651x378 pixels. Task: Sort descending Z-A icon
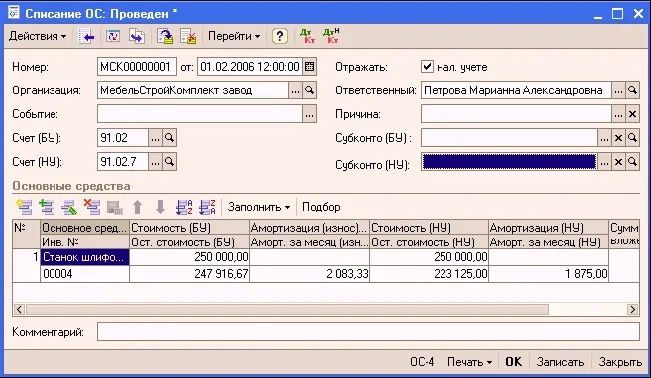coord(207,207)
